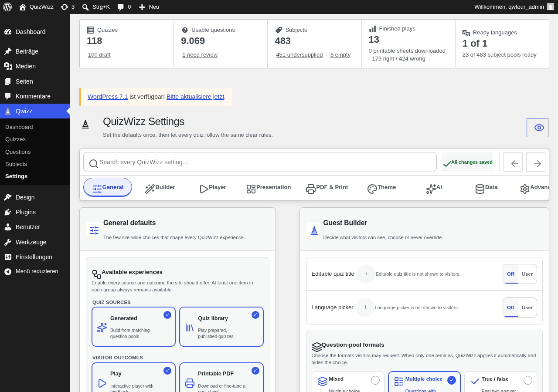The height and width of the screenshot is (392, 558).
Task: Toggle the Generated quiz source card
Action: coord(133,327)
